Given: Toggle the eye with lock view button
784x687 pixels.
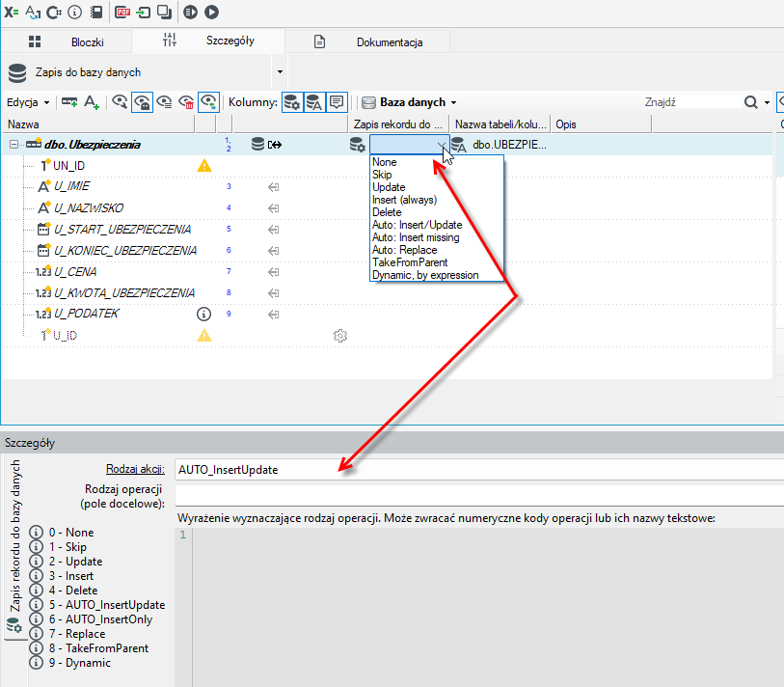Looking at the screenshot, I should [x=142, y=102].
